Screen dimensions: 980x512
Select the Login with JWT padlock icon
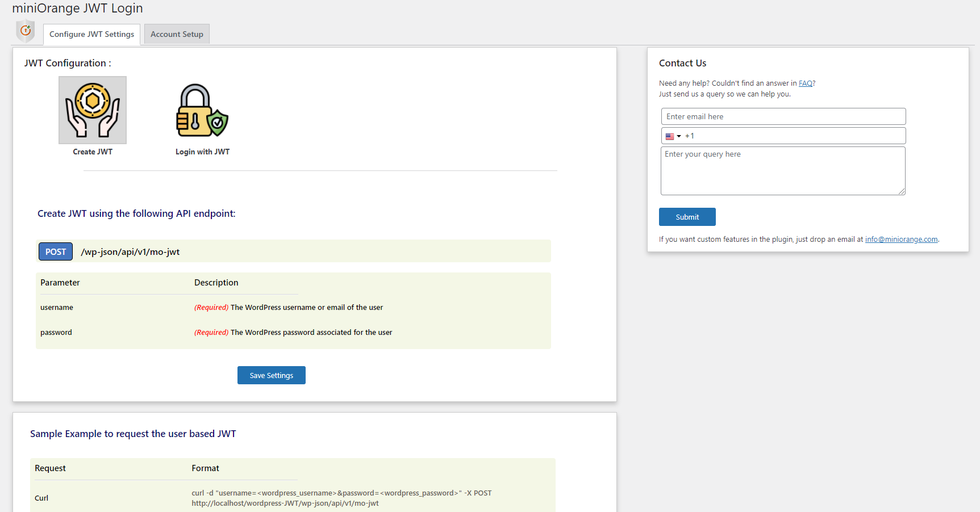click(202, 110)
